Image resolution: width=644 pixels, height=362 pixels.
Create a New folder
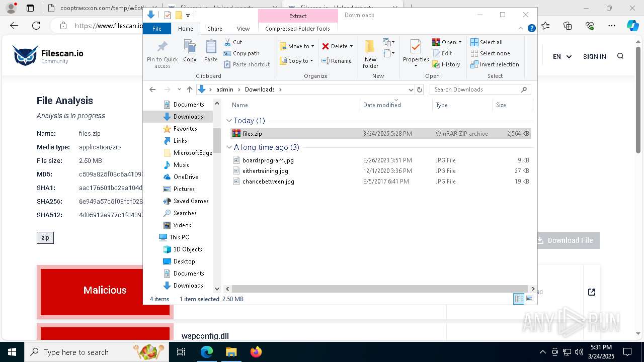pyautogui.click(x=370, y=54)
